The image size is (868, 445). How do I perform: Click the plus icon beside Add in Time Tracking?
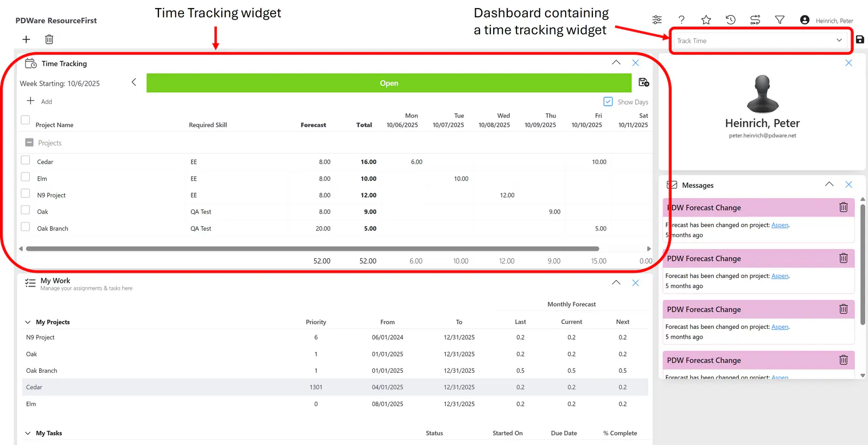click(x=31, y=101)
